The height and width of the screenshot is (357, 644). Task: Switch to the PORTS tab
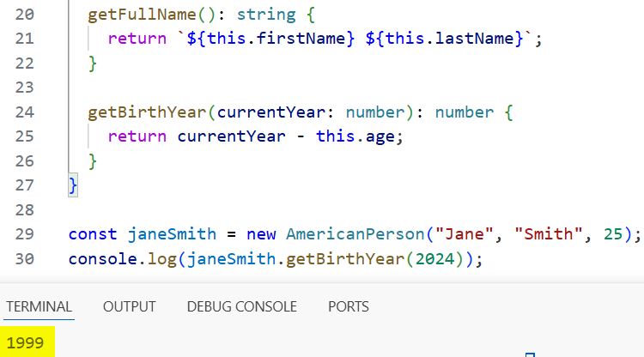tap(349, 306)
